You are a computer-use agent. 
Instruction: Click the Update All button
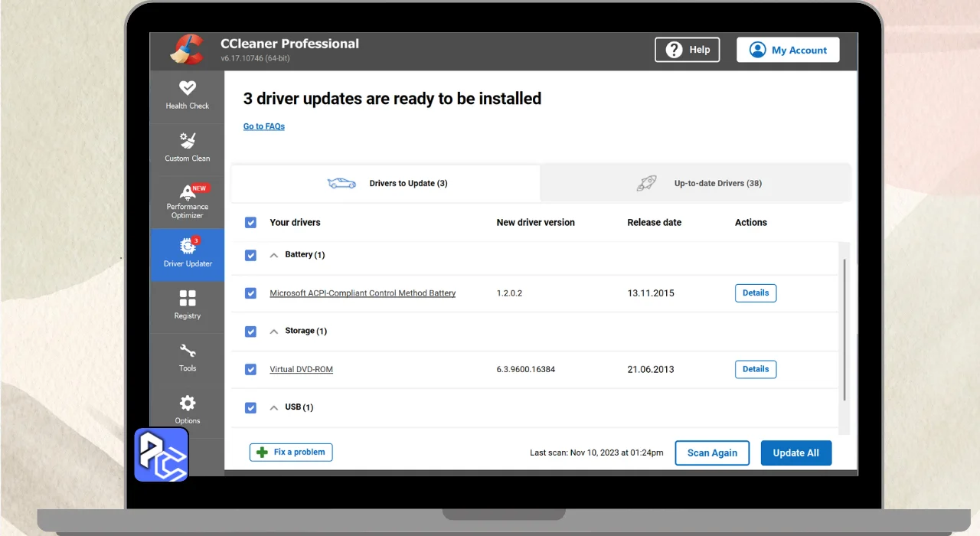coord(795,453)
